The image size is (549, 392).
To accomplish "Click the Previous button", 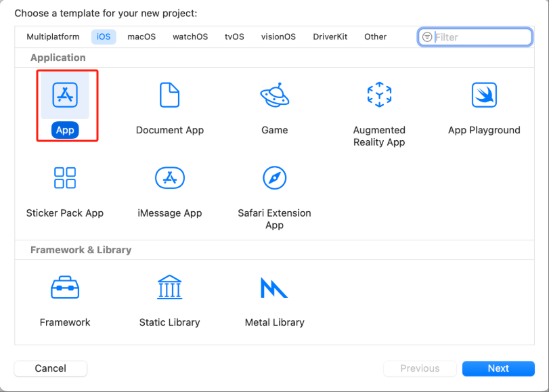I will pos(420,368).
